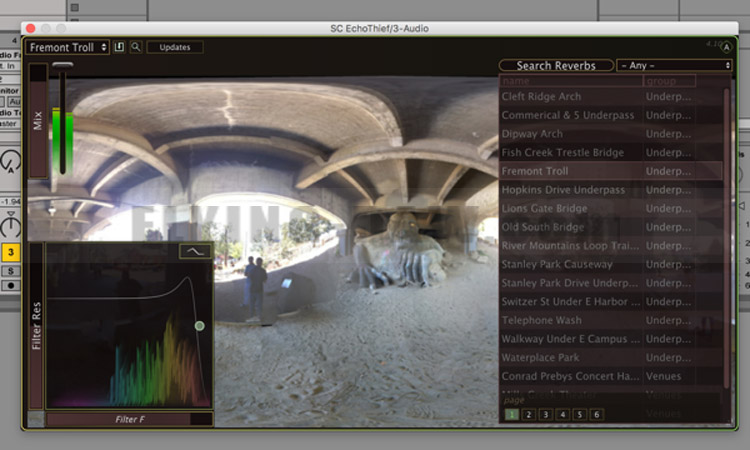750x450 pixels.
Task: Go to page 3 of reverbs
Action: tap(546, 415)
